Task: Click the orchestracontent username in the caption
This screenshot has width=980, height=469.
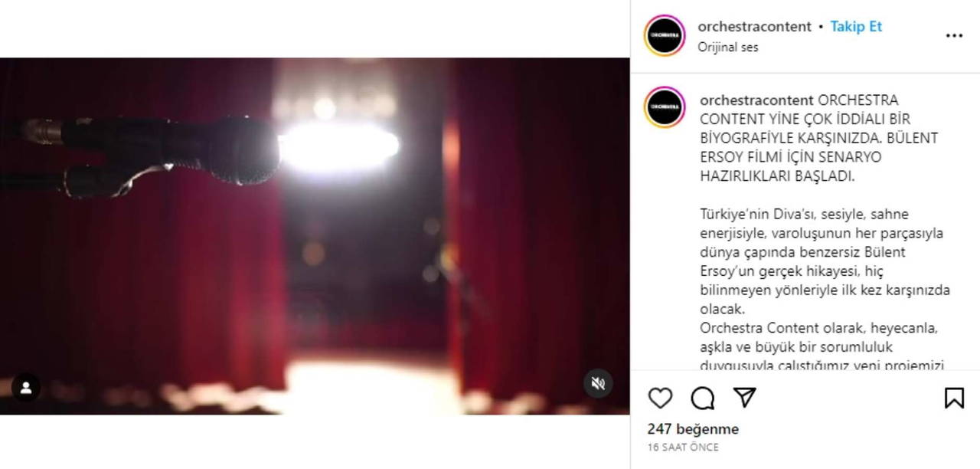Action: (x=756, y=100)
